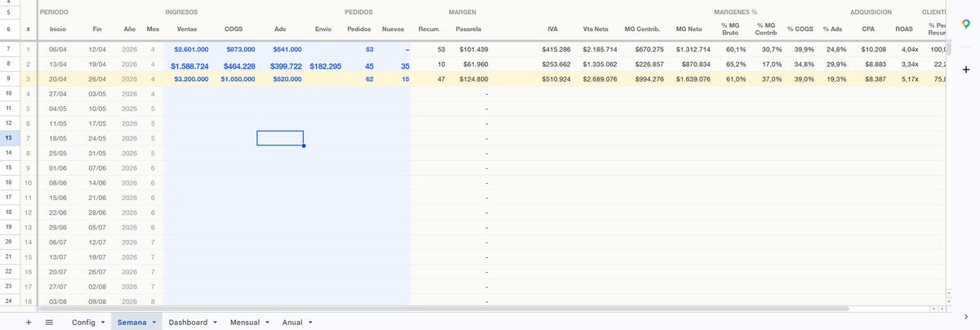Click Ventas value $2.601.000
980x330 pixels.
191,50
